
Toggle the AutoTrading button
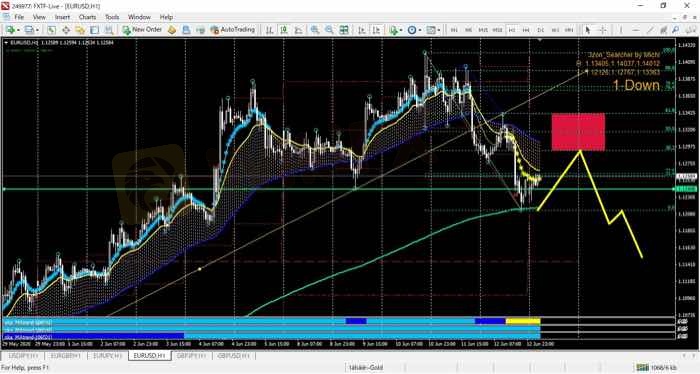coord(232,29)
